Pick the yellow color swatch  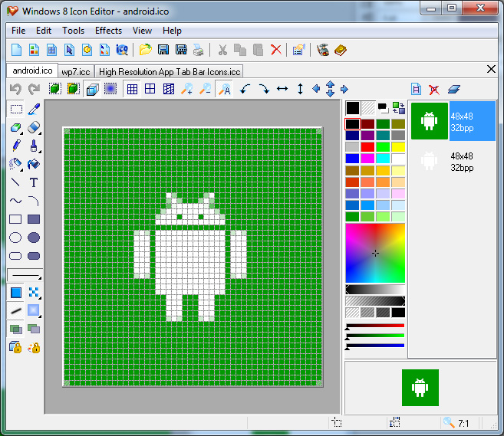click(x=398, y=146)
